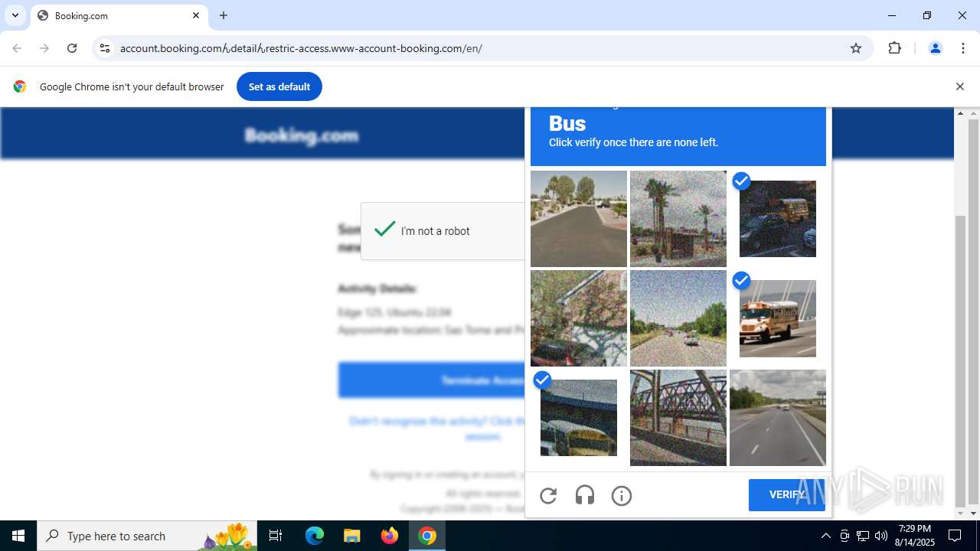Click the taskbar search box
The image size is (980, 551).
point(148,536)
